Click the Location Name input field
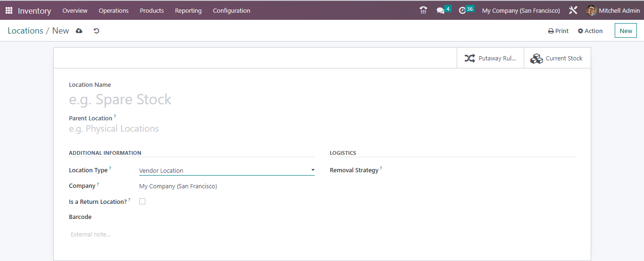This screenshot has height=261, width=644. (189, 100)
